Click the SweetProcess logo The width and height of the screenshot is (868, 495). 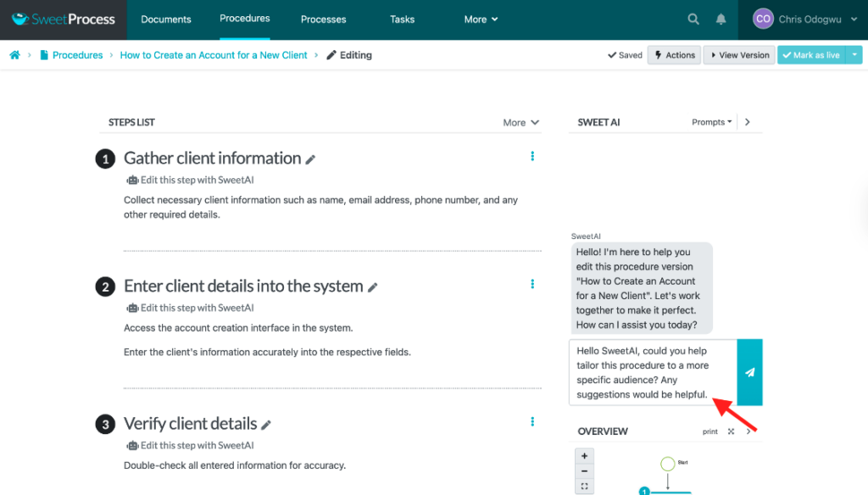pyautogui.click(x=63, y=19)
